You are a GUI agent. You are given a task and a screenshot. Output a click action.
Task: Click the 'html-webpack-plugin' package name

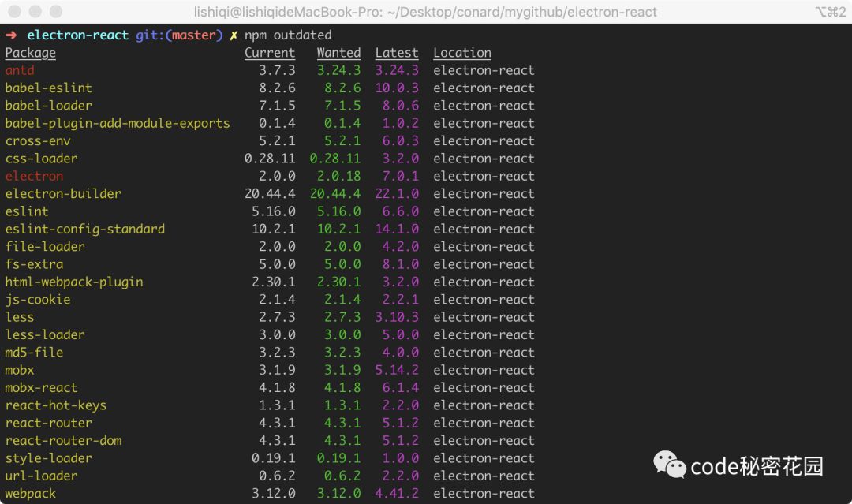[74, 282]
